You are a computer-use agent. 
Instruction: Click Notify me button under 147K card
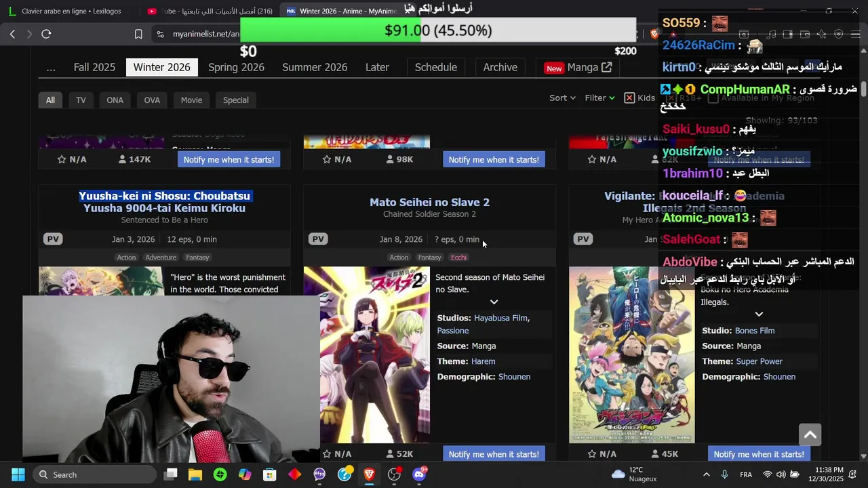pyautogui.click(x=229, y=159)
